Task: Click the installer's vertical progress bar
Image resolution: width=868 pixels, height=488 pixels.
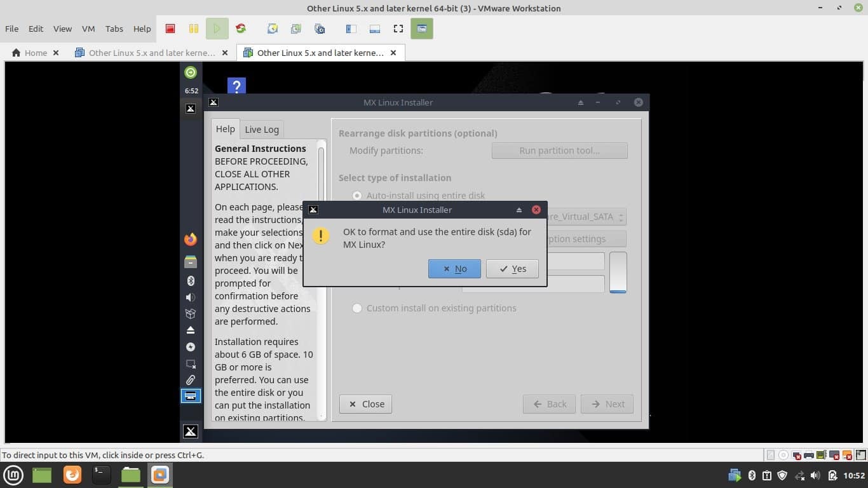Action: pos(618,273)
